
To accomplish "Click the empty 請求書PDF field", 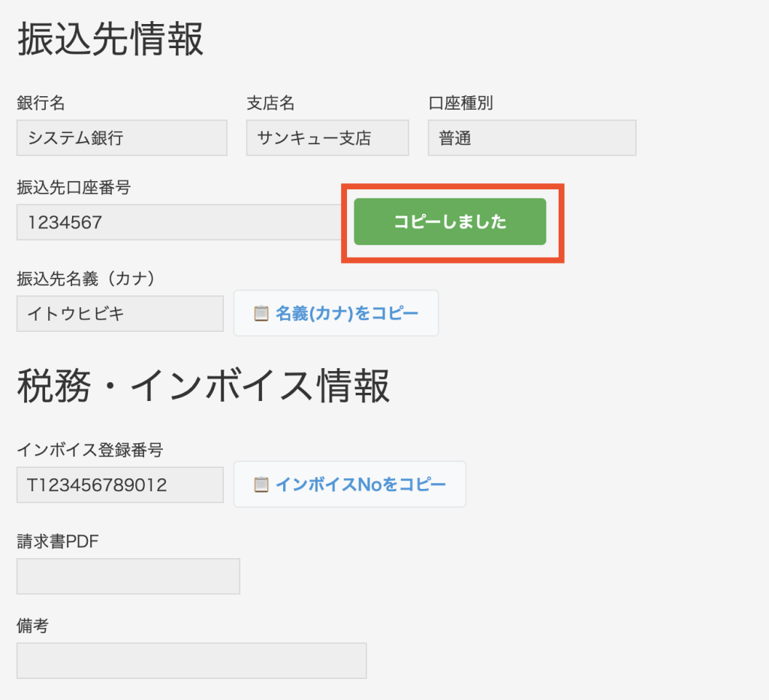I will pyautogui.click(x=128, y=576).
